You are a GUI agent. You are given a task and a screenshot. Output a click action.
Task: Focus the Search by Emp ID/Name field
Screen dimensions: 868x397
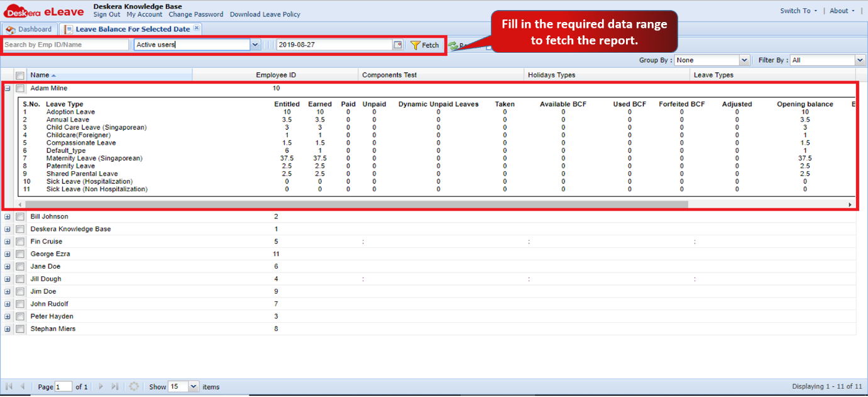coord(65,45)
